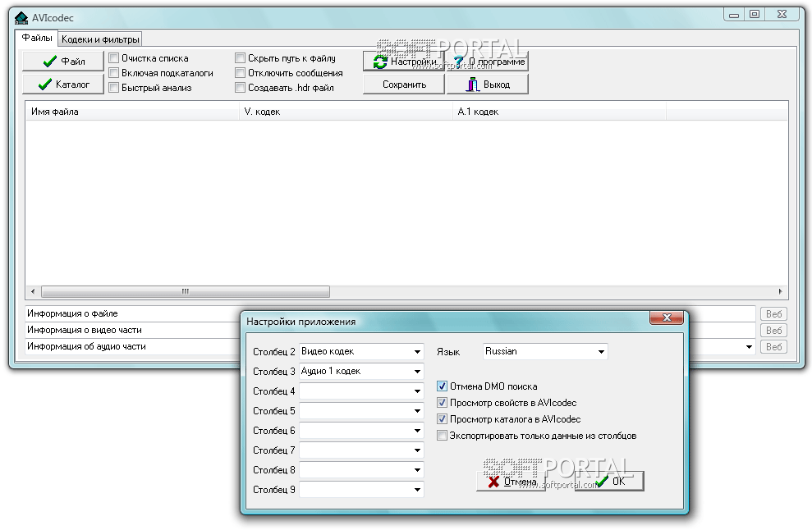812x530 pixels.
Task: Open the Язык language dropdown
Action: (601, 352)
